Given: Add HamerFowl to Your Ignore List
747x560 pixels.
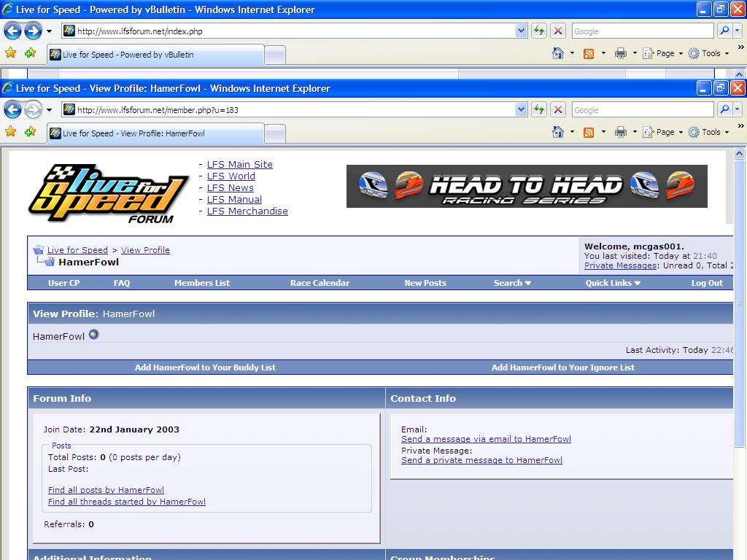Looking at the screenshot, I should click(563, 367).
